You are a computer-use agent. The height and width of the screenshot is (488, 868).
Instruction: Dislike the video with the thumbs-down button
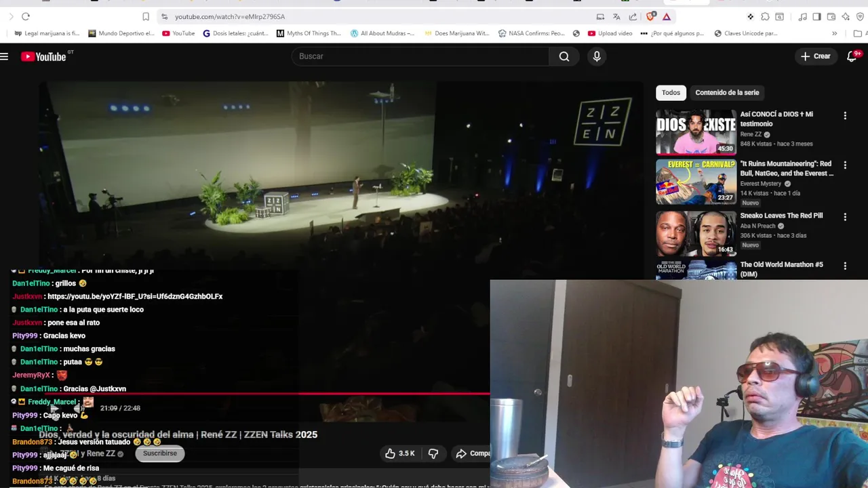(433, 453)
